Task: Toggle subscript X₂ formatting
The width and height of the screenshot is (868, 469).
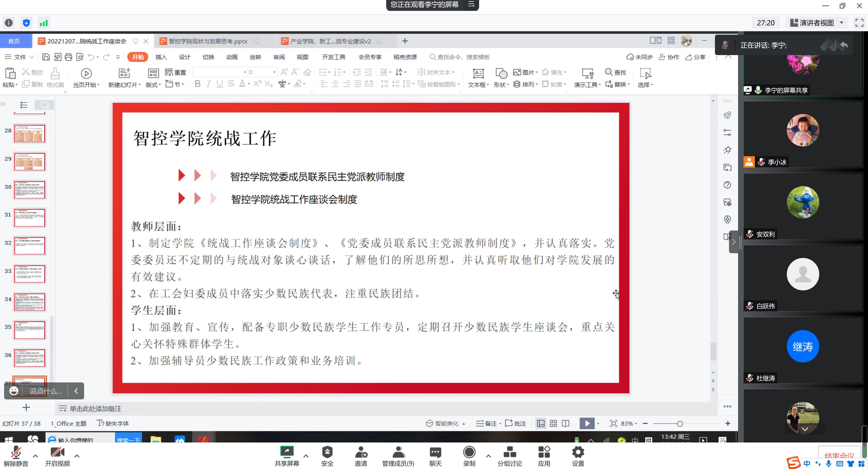Action: [x=268, y=84]
